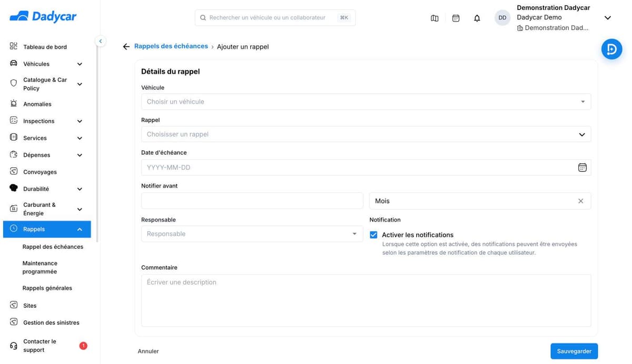This screenshot has width=632, height=364.
Task: Click the Dépenses sidebar icon
Action: tap(14, 155)
